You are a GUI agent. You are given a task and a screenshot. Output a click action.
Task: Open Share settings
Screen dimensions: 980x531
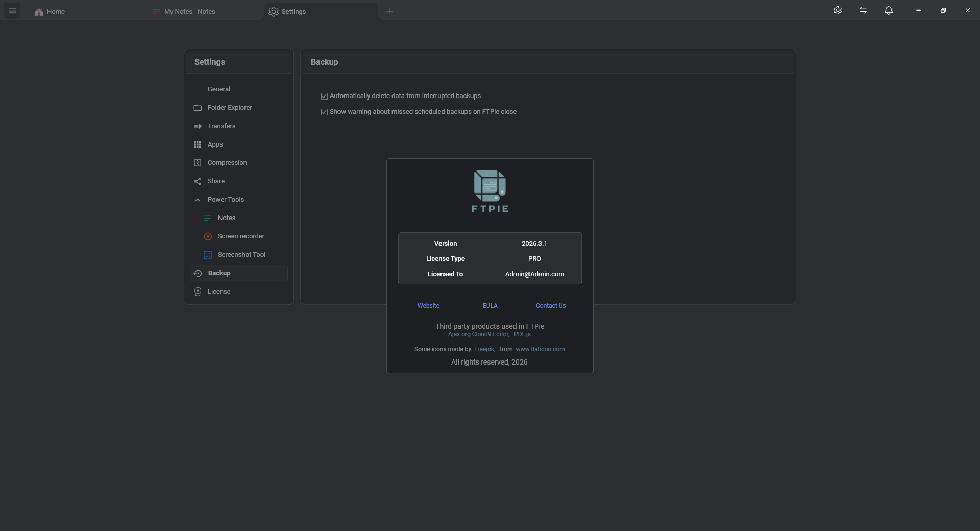(x=239, y=181)
